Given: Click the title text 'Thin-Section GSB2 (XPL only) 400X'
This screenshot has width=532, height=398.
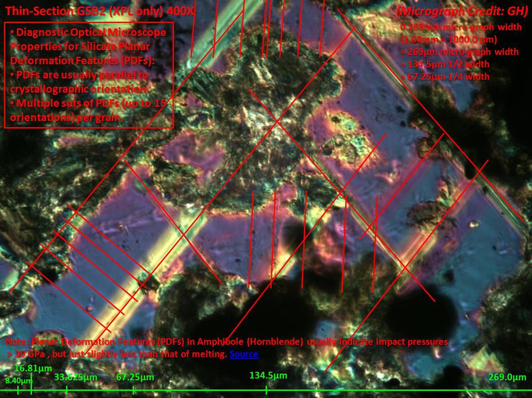Looking at the screenshot, I should (x=100, y=11).
